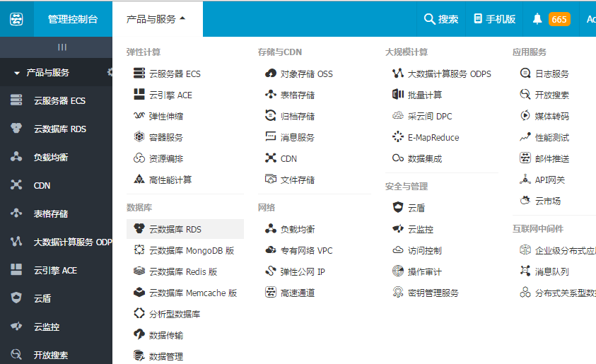Click the 媒体转码 play icon
The width and height of the screenshot is (596, 364).
(x=525, y=115)
